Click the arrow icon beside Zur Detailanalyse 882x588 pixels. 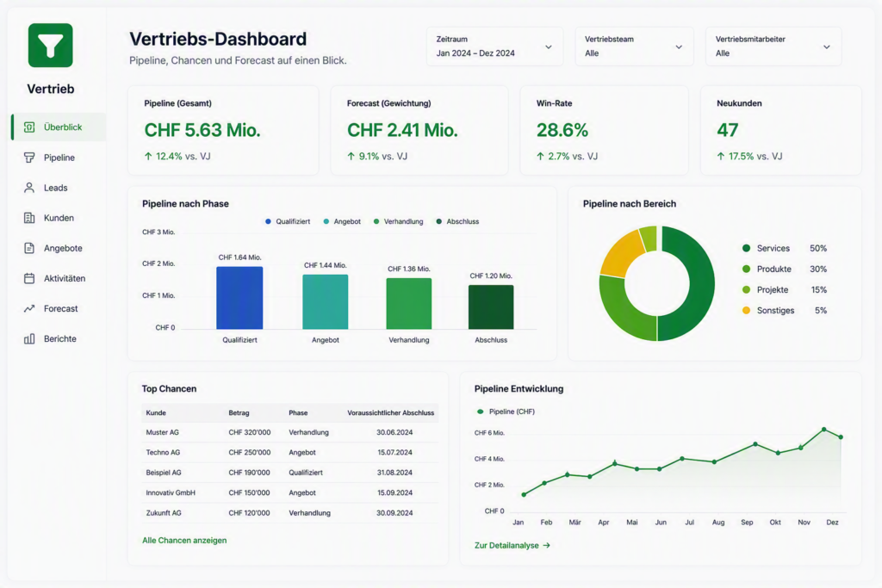click(547, 545)
